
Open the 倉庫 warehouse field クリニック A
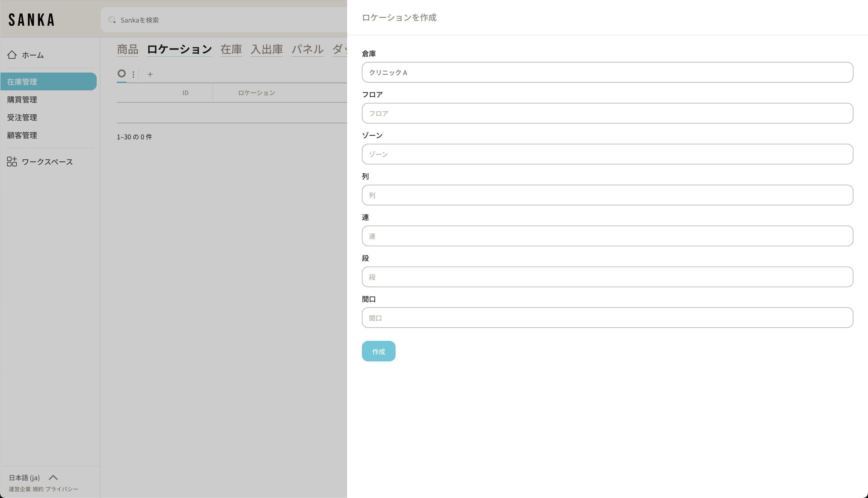coord(607,72)
